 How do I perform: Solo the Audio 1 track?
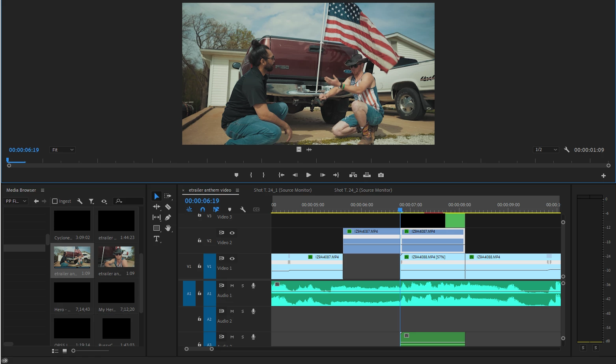click(x=243, y=286)
